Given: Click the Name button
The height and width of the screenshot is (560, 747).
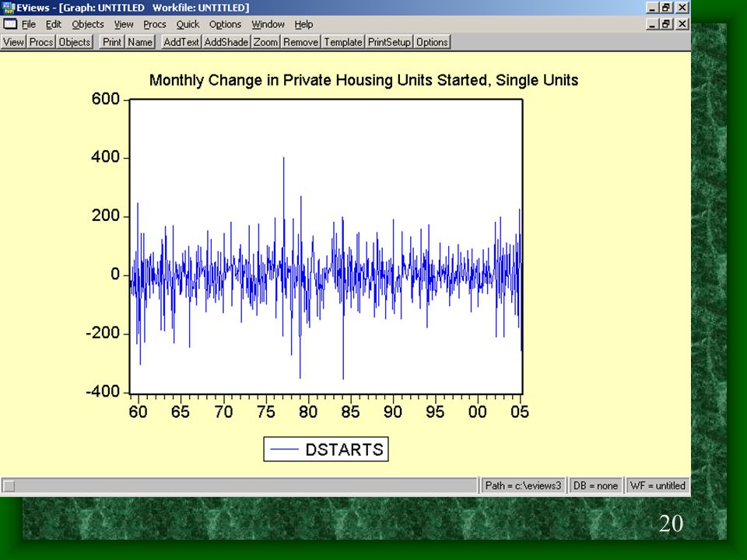Looking at the screenshot, I should tap(140, 42).
